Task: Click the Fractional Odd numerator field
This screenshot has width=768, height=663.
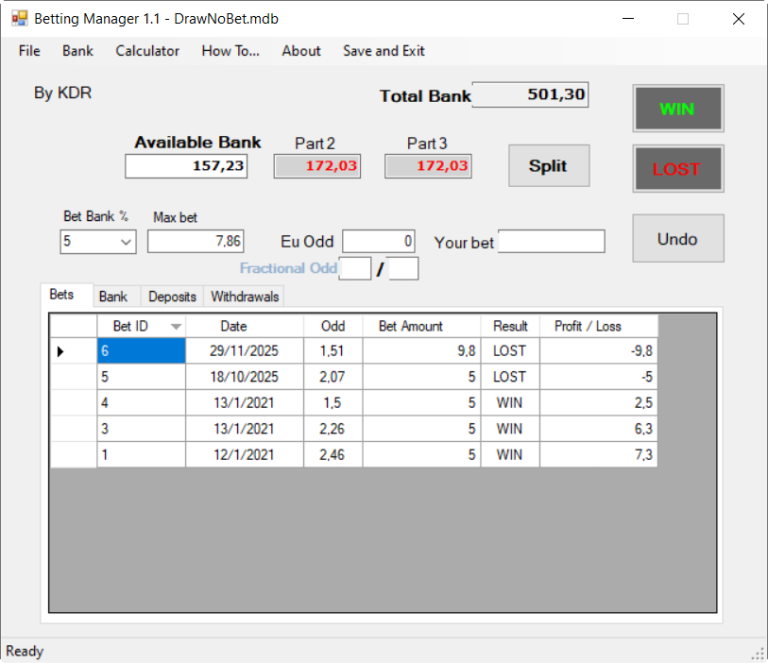Action: pos(354,268)
